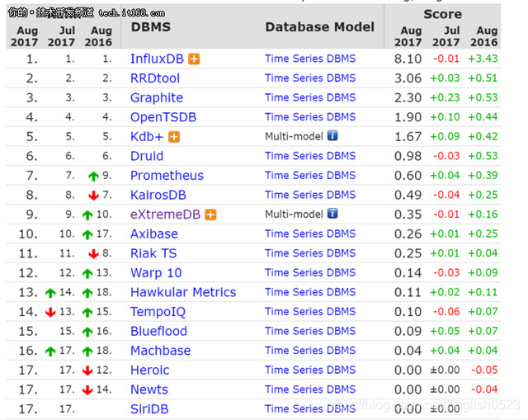Click Time Series DBMS in the TempoIQ row
Image resolution: width=528 pixels, height=420 pixels.
pos(310,312)
